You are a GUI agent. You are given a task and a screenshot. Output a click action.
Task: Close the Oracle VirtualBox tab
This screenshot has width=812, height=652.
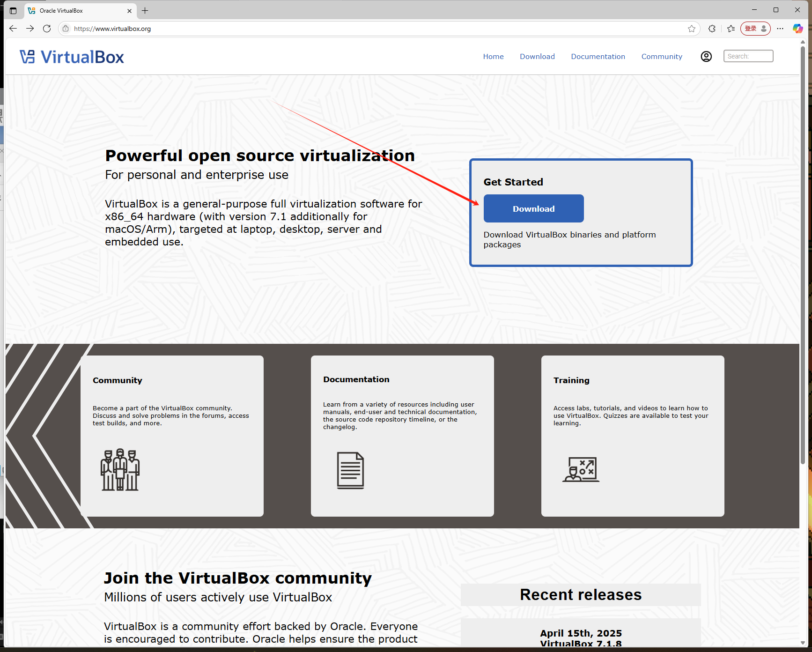tap(130, 10)
